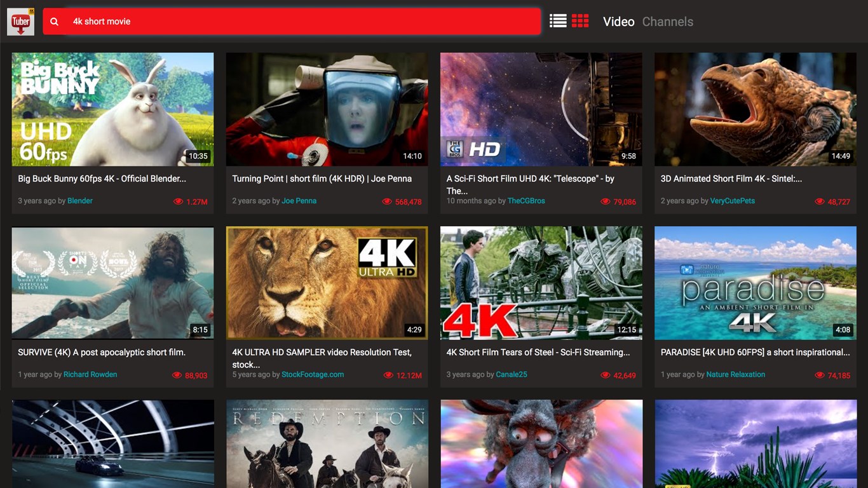Screen dimensions: 868x488
Task: Click the eye icon beside 88,903 views
Action: [177, 376]
